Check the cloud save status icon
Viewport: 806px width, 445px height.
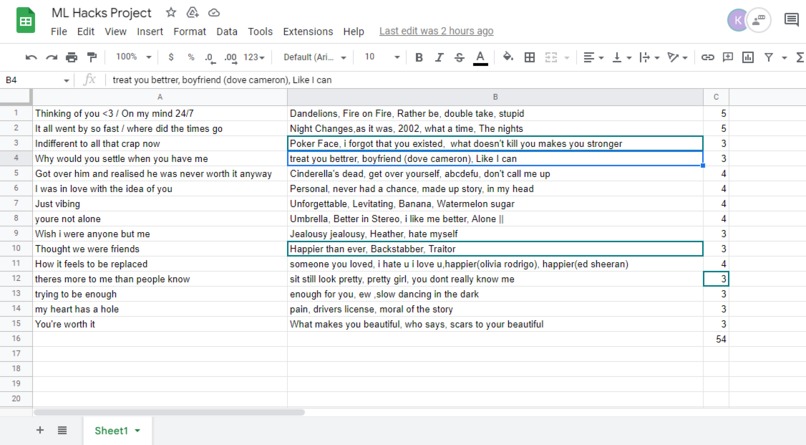pos(214,12)
